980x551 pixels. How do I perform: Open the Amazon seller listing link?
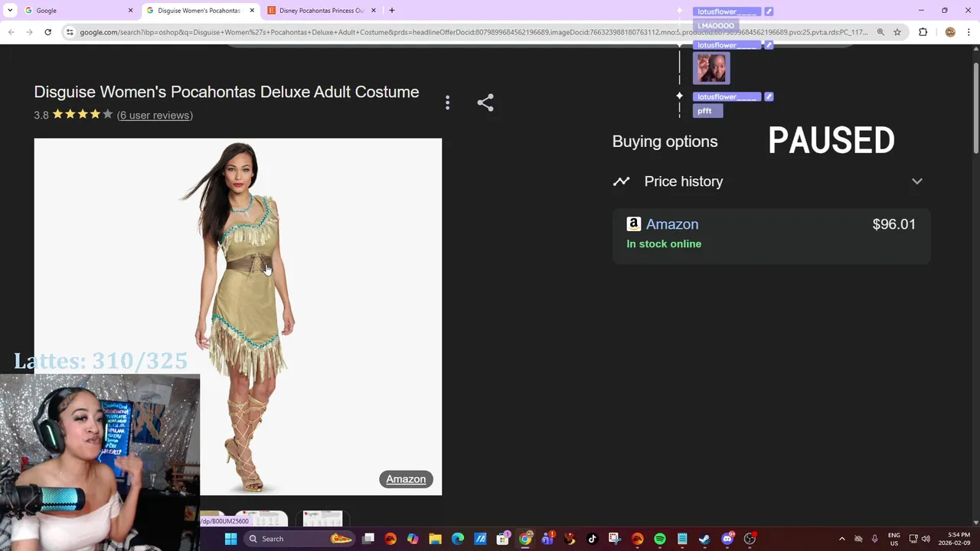[672, 224]
